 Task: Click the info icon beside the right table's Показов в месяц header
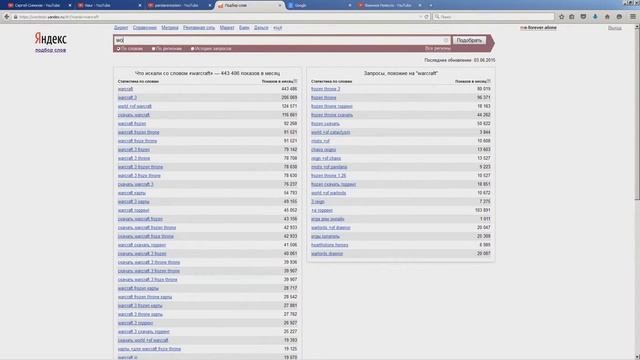[x=489, y=81]
